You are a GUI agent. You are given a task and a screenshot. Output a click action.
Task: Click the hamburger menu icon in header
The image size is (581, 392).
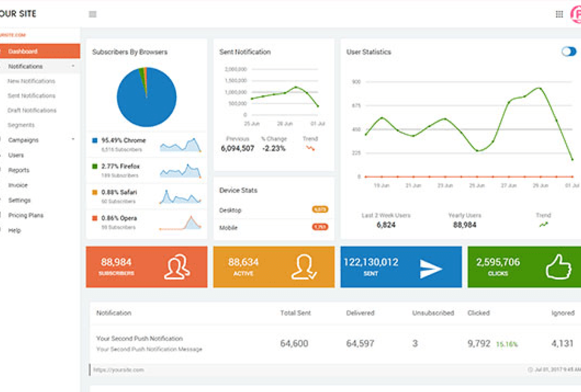point(93,14)
